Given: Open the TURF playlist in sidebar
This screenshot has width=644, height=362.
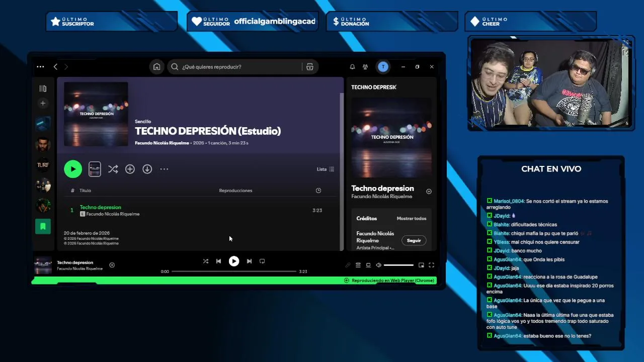Looking at the screenshot, I should point(43,165).
